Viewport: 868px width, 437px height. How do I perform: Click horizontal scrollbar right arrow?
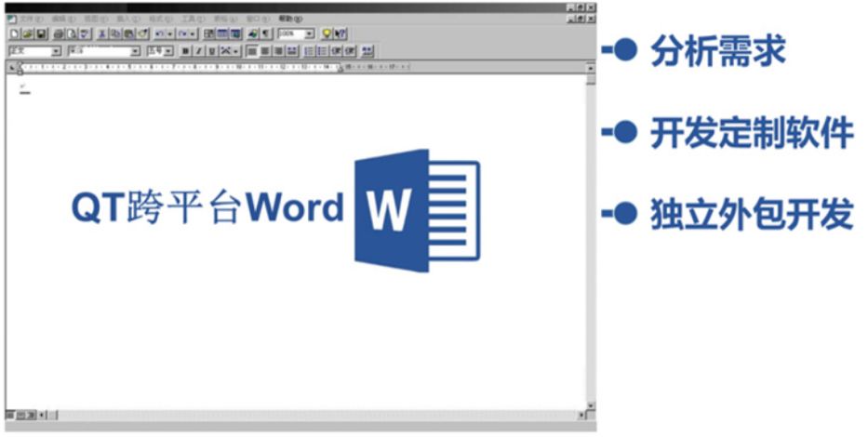point(581,415)
